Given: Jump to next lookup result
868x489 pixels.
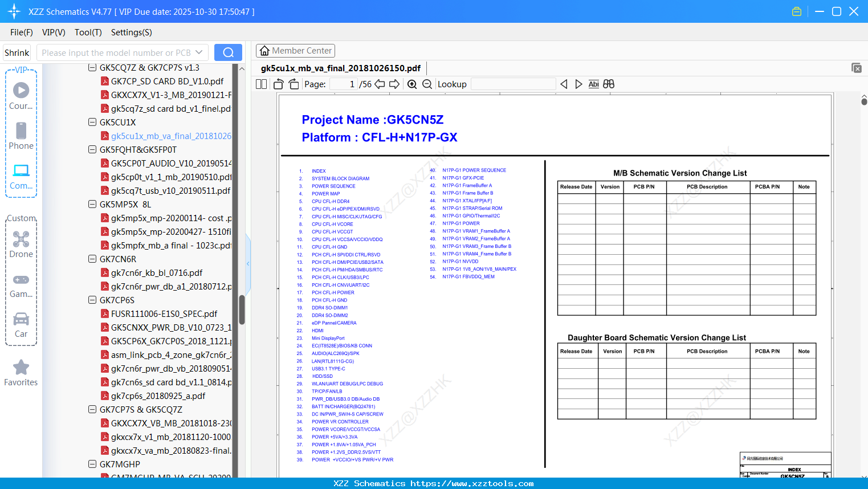Looking at the screenshot, I should pyautogui.click(x=578, y=84).
